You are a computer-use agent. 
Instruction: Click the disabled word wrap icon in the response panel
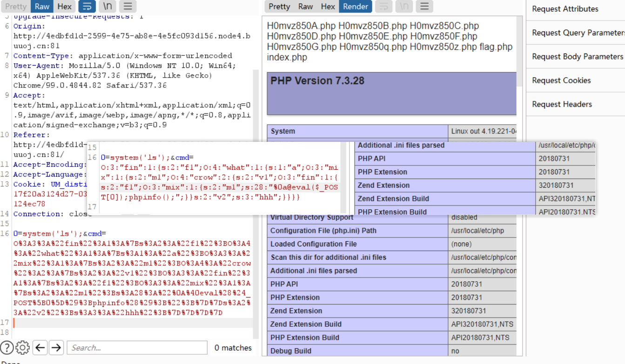click(x=383, y=7)
